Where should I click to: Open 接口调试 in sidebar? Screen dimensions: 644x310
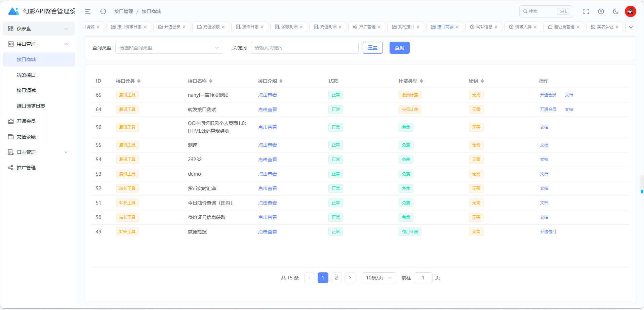(x=39, y=90)
